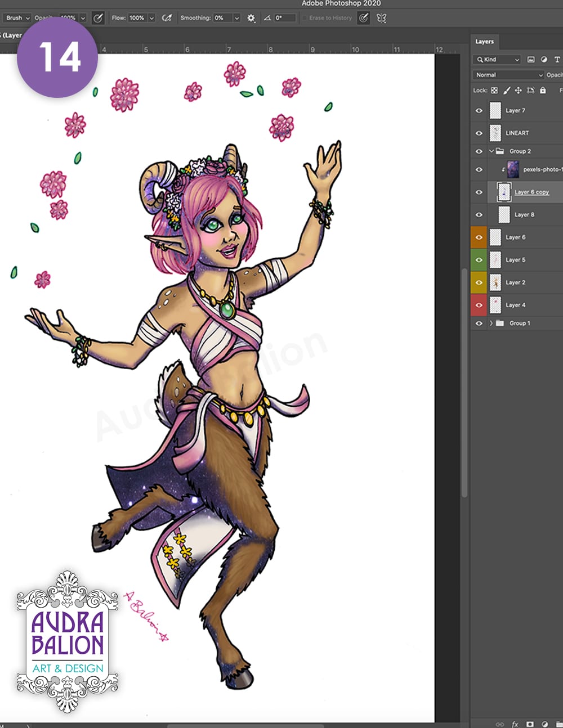Click the Smoothing 0% input field

tap(222, 18)
